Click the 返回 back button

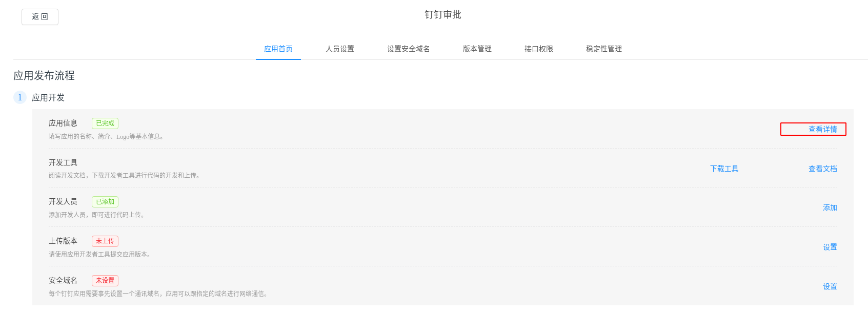[x=40, y=17]
